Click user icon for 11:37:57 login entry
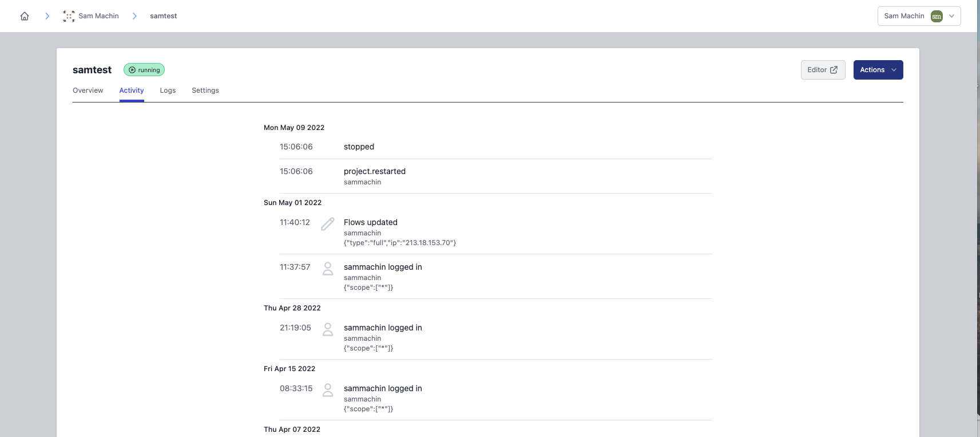The image size is (980, 437). 328,269
